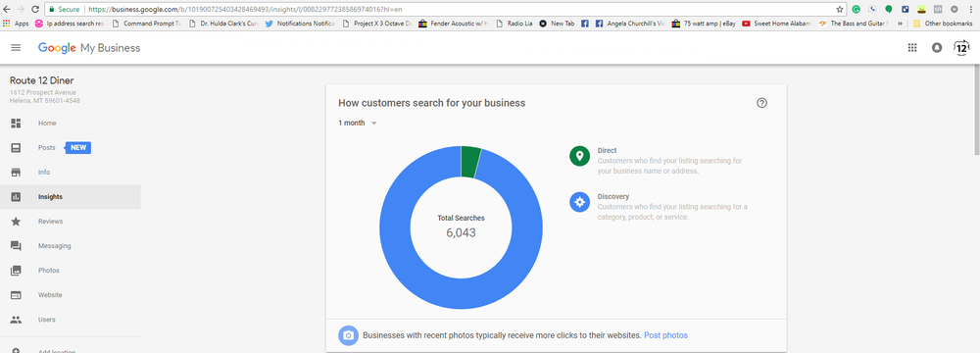The height and width of the screenshot is (353, 980).
Task: Open The Bass and Guitar bookmark
Action: (855, 24)
